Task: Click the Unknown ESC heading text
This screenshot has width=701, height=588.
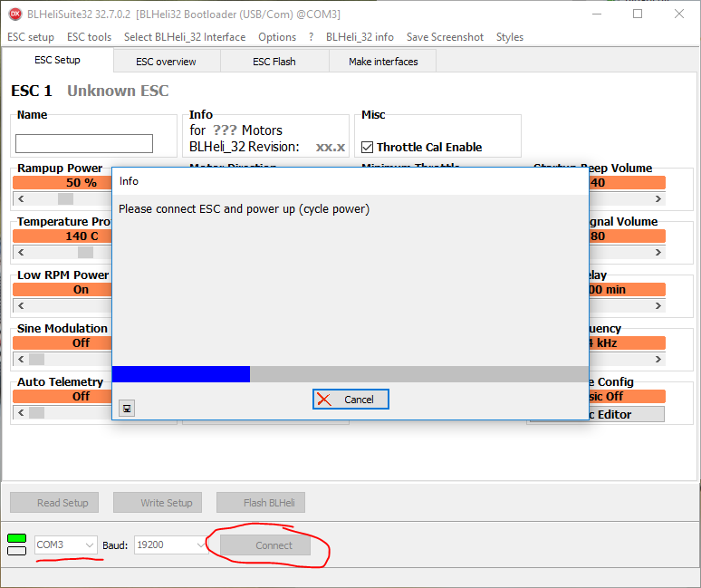Action: [118, 91]
